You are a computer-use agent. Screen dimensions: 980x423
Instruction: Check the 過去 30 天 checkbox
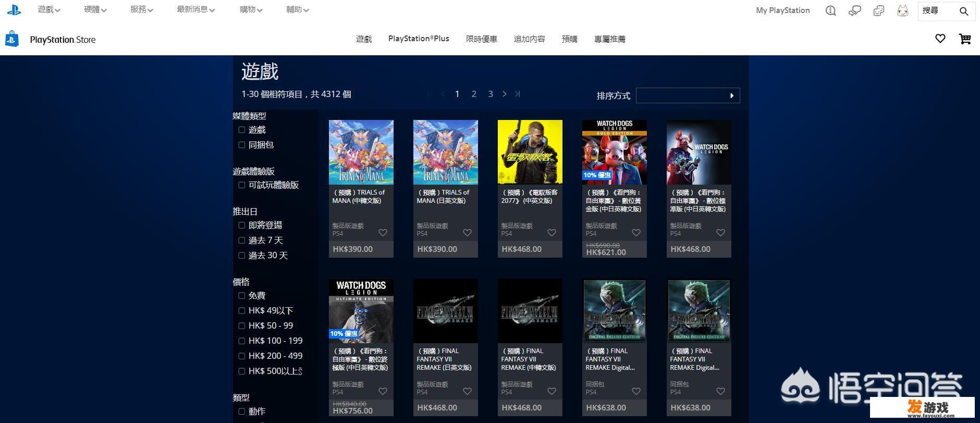coord(241,256)
